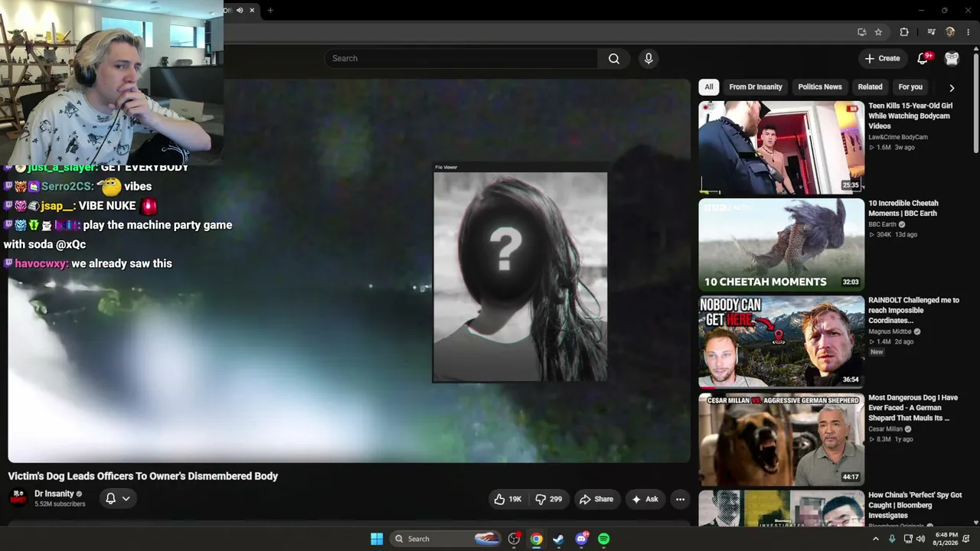Bookmark this page with the star icon
The image size is (980, 551).
click(878, 32)
